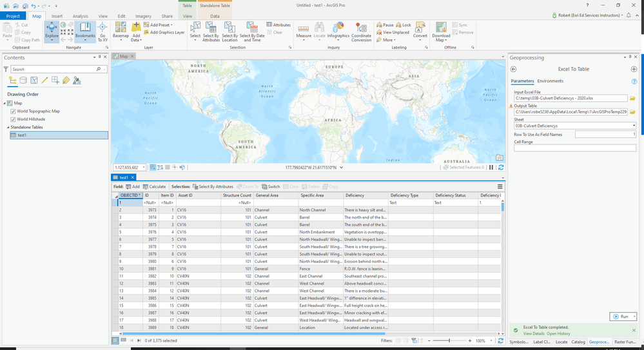Open the Environments tab in Geoprocessing

551,81
